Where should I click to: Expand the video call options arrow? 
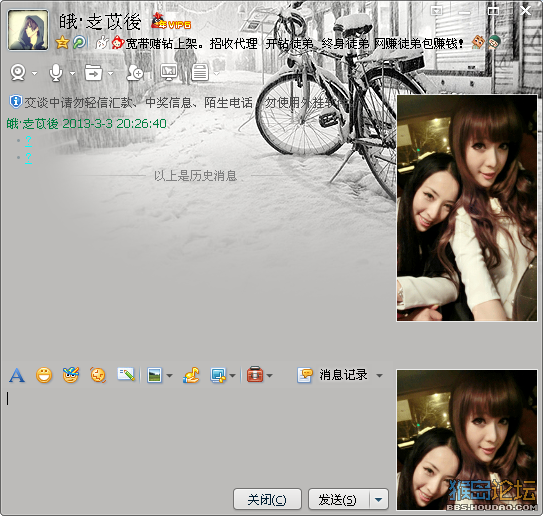tap(34, 73)
